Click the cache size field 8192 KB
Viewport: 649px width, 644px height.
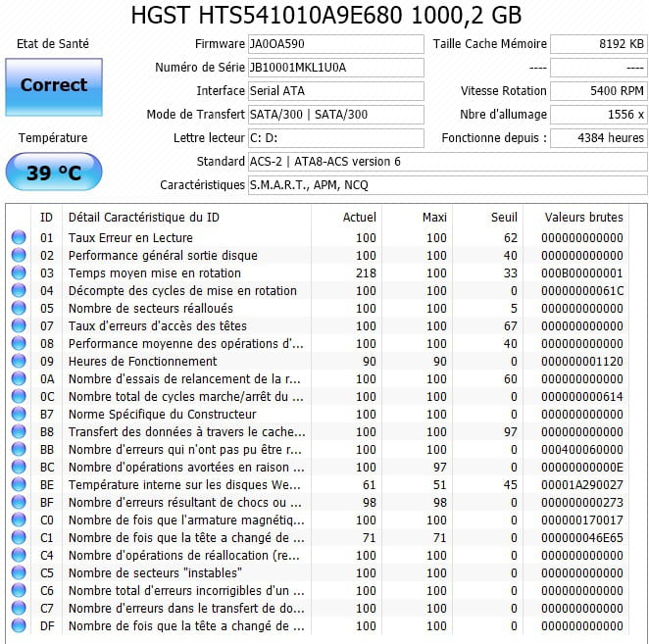point(598,44)
